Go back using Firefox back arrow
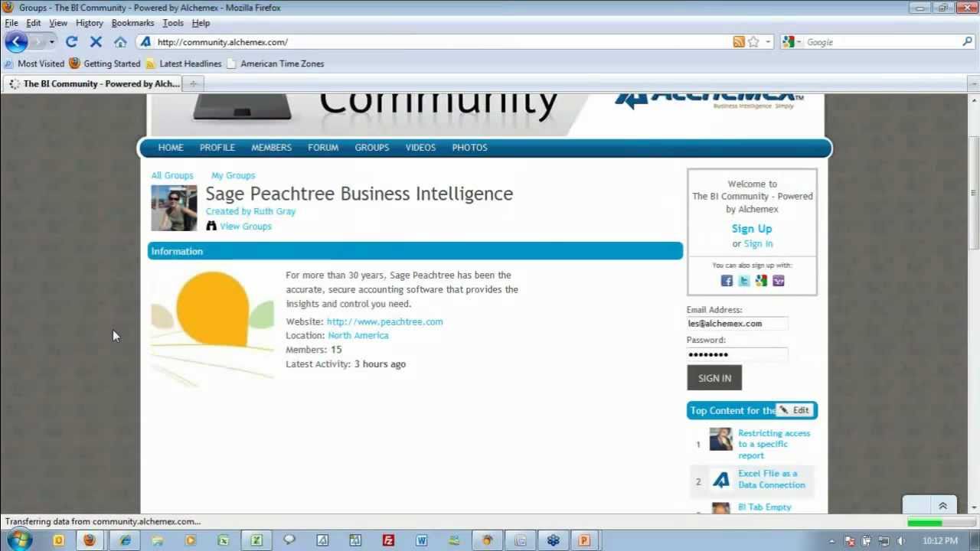 point(16,42)
